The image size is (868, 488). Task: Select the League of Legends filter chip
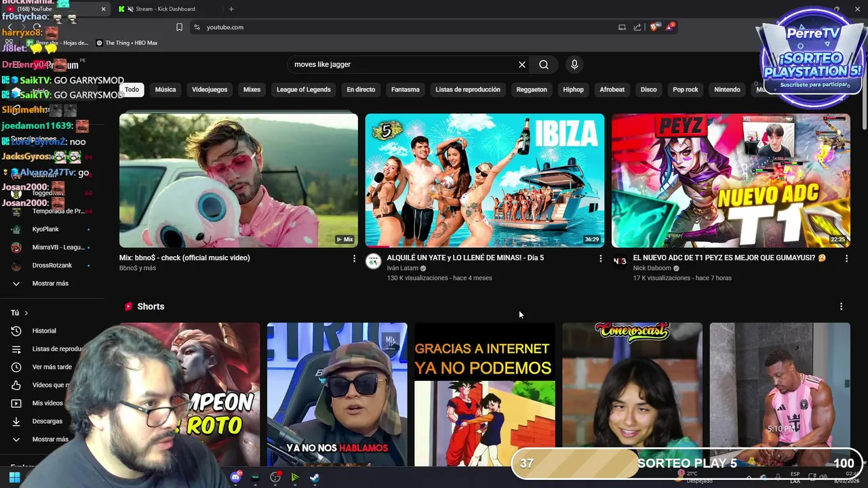pyautogui.click(x=303, y=89)
